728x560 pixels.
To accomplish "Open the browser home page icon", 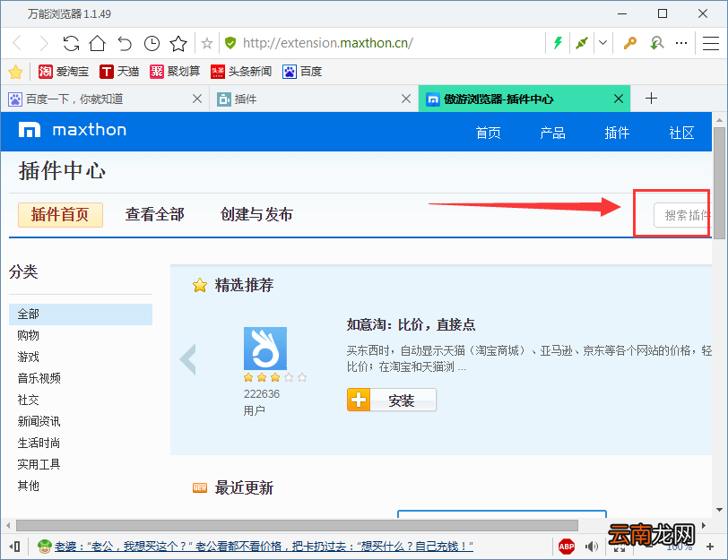I will tap(98, 43).
